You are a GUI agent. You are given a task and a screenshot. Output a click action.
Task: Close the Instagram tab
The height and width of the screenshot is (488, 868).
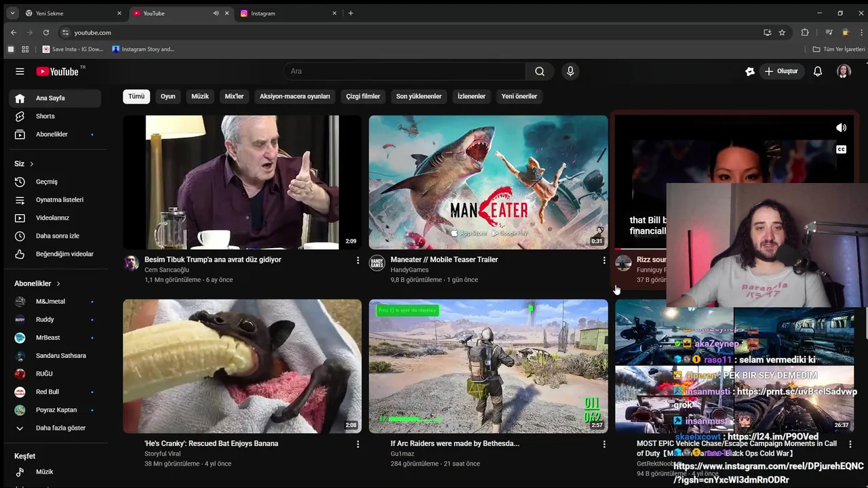coord(334,13)
